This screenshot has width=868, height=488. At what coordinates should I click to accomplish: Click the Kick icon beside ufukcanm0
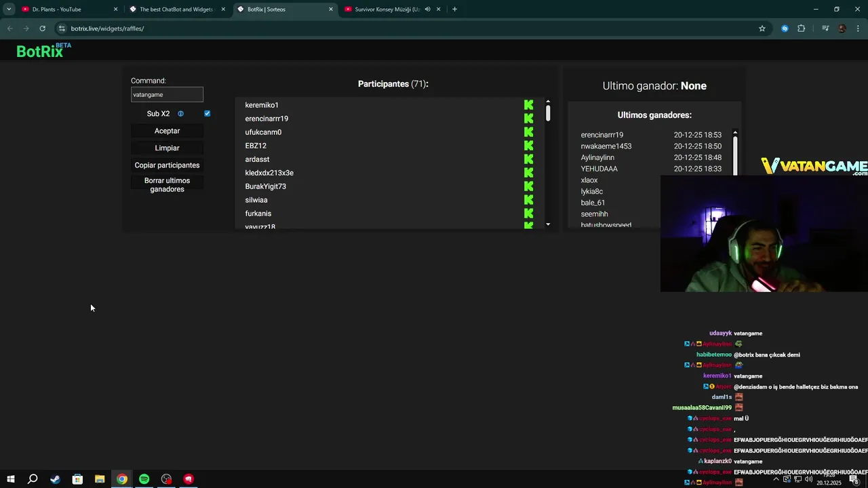pyautogui.click(x=528, y=132)
